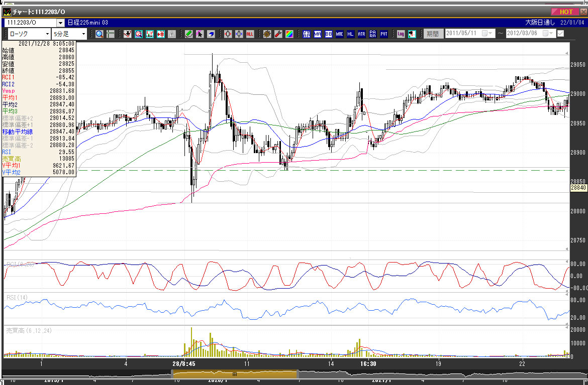The height and width of the screenshot is (385, 588).
Task: Open the rainbow color settings icon
Action: (289, 34)
